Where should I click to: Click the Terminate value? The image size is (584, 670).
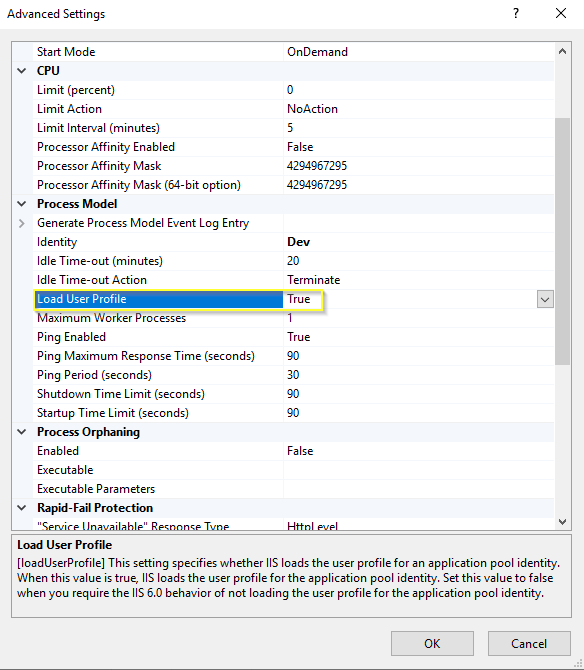314,280
